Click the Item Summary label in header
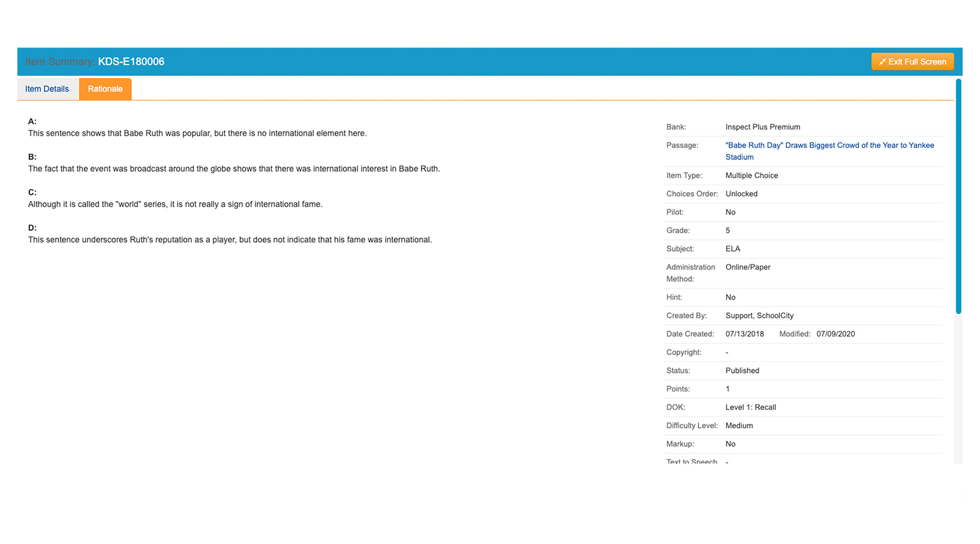Screen dimensions: 980x544 [60, 62]
